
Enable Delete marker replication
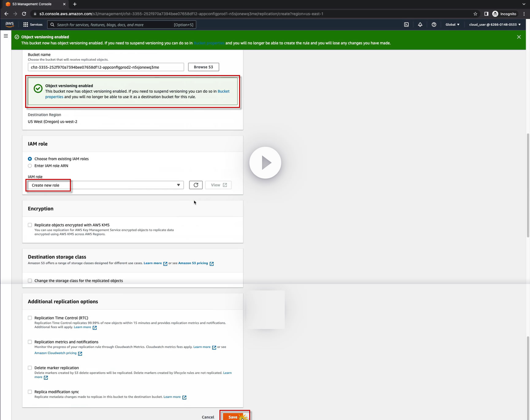(30, 368)
